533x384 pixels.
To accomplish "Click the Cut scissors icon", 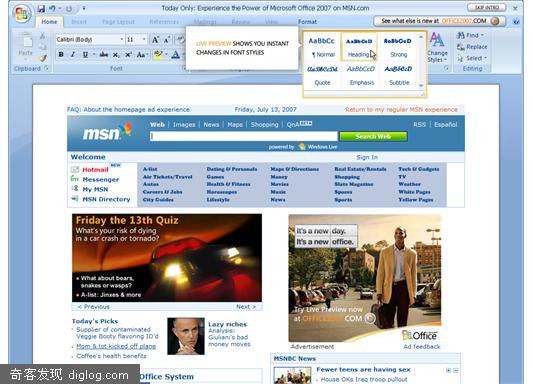I will (x=42, y=35).
